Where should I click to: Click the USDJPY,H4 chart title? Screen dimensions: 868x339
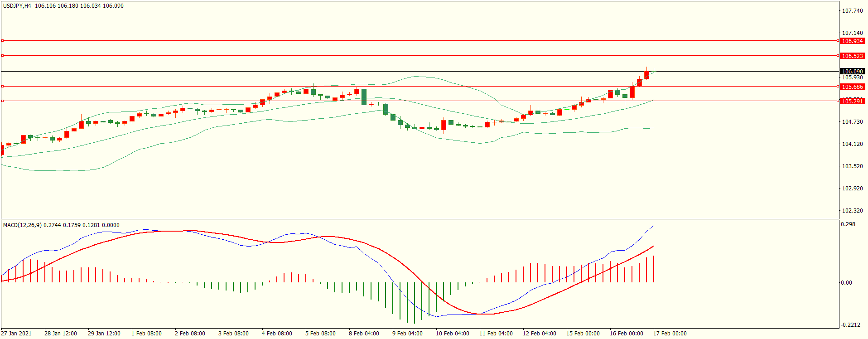[17, 6]
